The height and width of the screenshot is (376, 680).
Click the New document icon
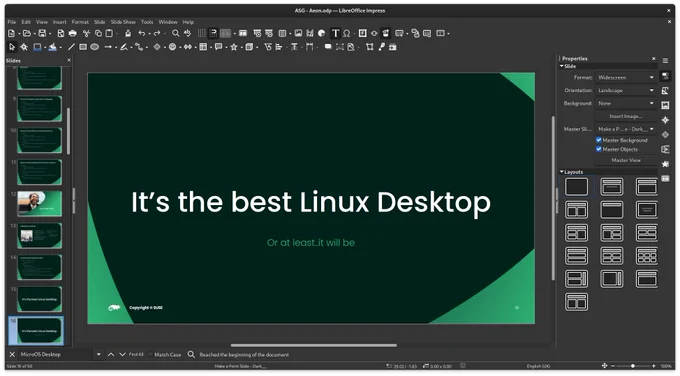click(x=12, y=33)
